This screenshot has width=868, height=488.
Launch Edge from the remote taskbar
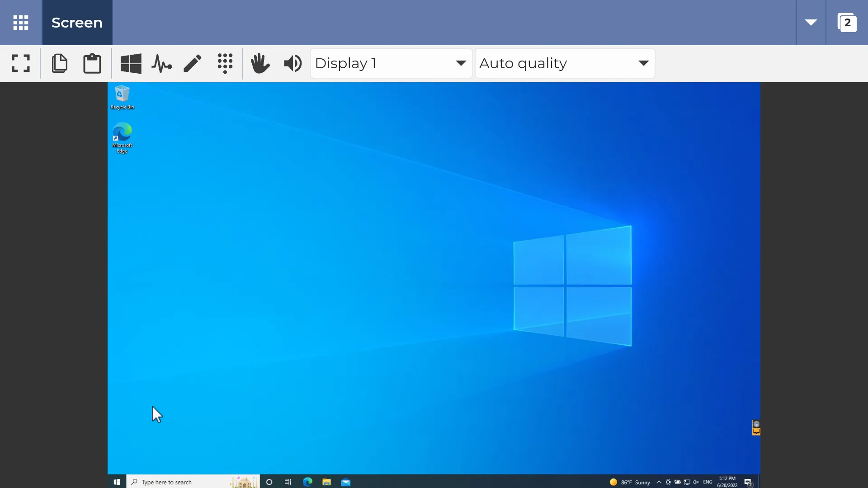pos(307,482)
